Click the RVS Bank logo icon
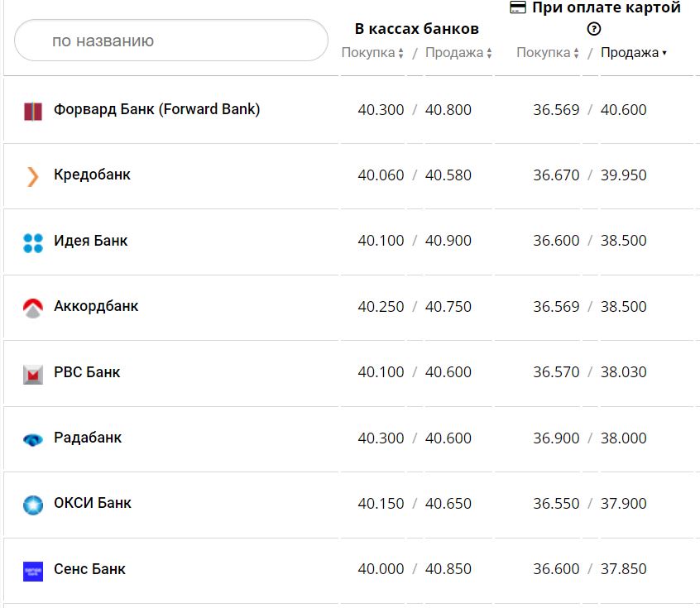Image resolution: width=700 pixels, height=608 pixels. pyautogui.click(x=33, y=374)
